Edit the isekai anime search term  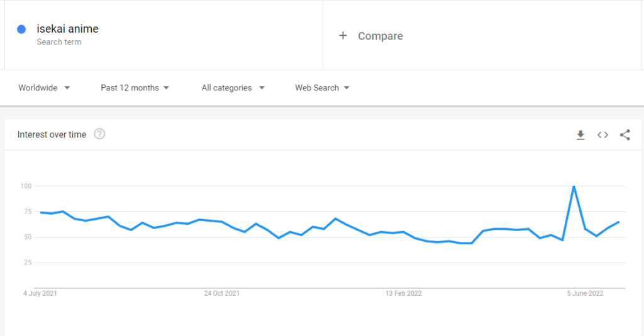pyautogui.click(x=68, y=29)
